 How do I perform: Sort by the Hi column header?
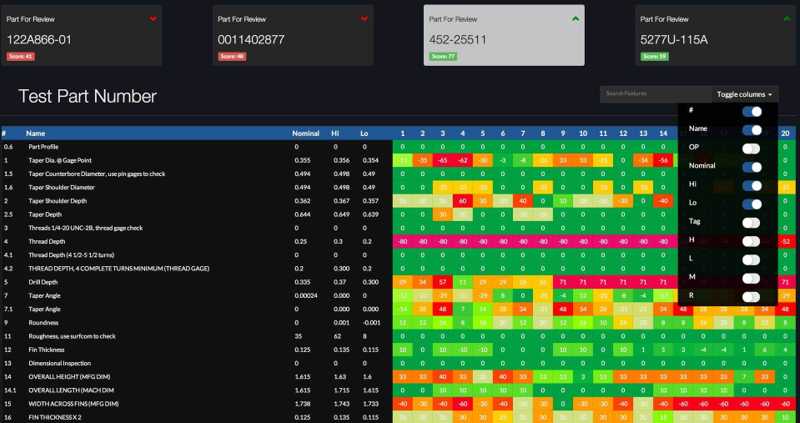point(335,134)
